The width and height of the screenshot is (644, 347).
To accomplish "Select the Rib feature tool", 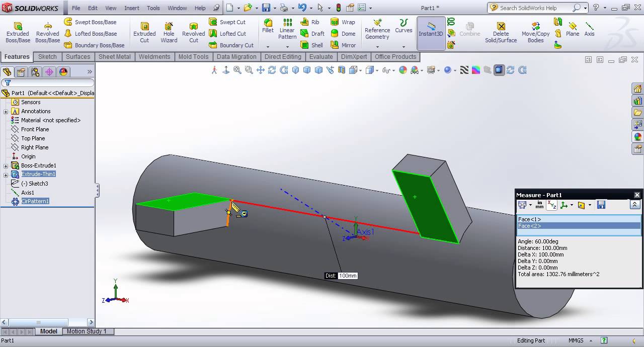I will (x=310, y=22).
